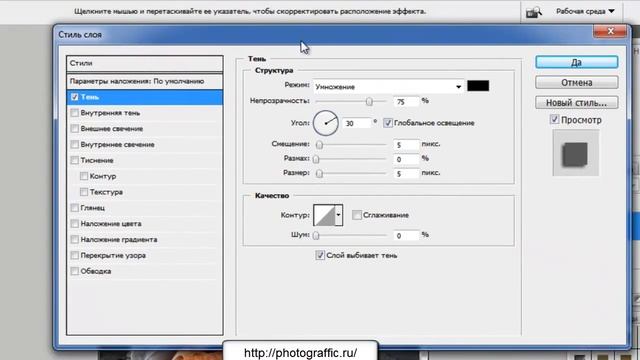This screenshot has width=640, height=360.
Task: Enable Внутренняя тень checkbox
Action: pyautogui.click(x=74, y=113)
